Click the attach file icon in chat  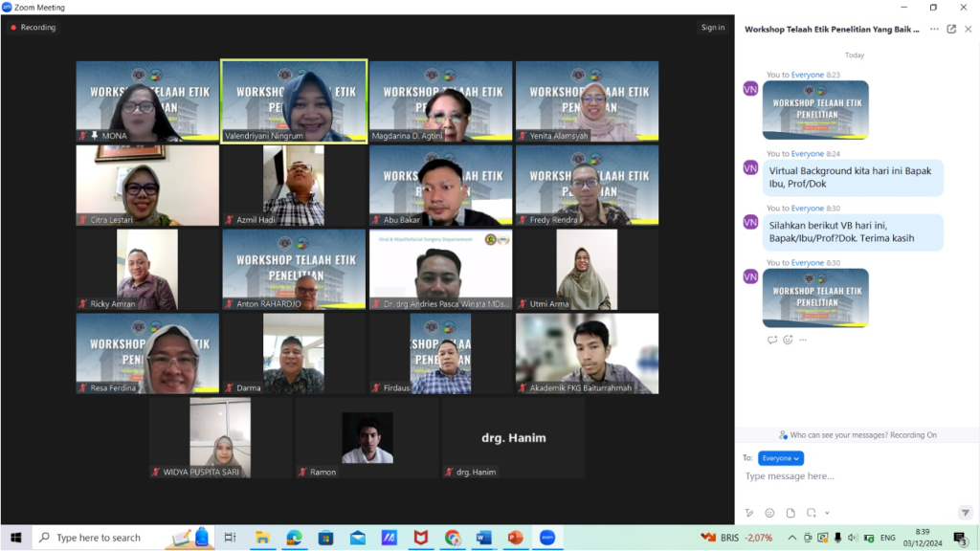(x=791, y=513)
